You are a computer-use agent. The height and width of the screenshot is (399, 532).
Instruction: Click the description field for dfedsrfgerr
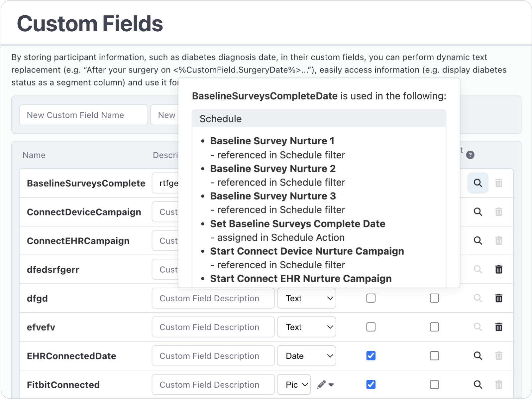165,269
